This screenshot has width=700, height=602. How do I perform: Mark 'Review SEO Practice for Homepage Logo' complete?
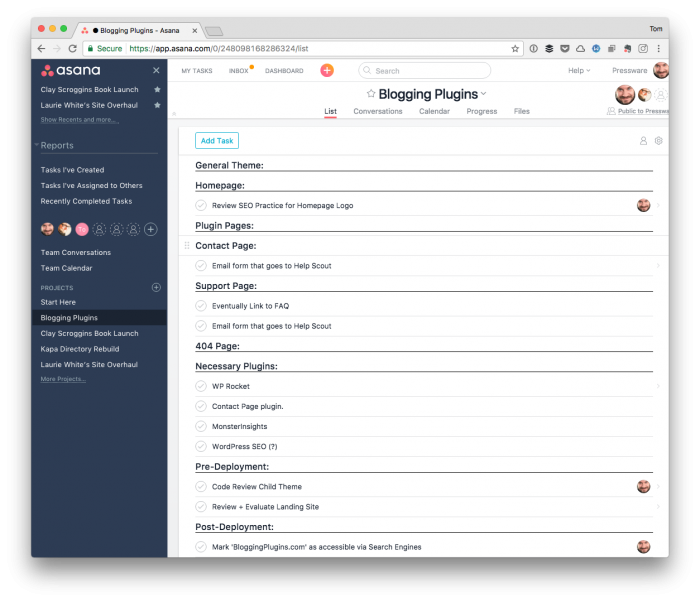point(201,205)
